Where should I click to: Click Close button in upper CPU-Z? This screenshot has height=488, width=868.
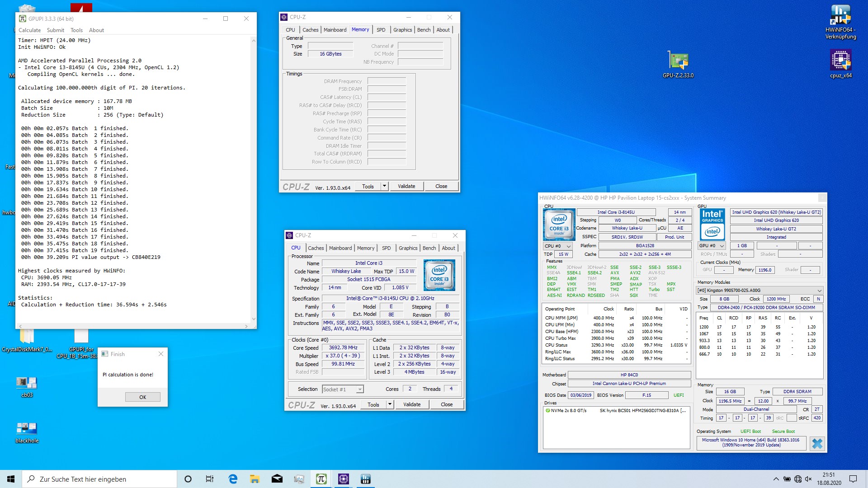pyautogui.click(x=441, y=186)
